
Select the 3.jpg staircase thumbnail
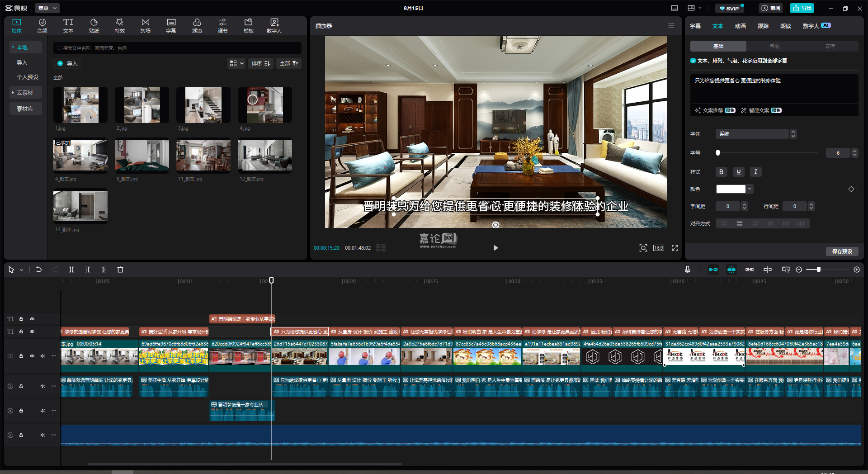point(203,105)
